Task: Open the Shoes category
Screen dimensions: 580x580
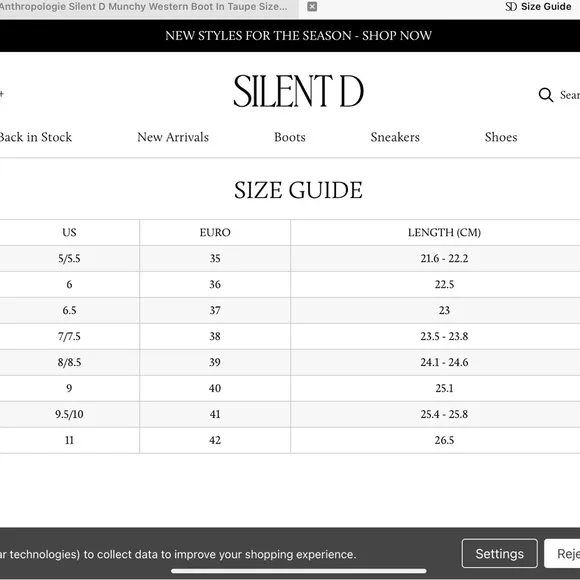Action: tap(501, 137)
